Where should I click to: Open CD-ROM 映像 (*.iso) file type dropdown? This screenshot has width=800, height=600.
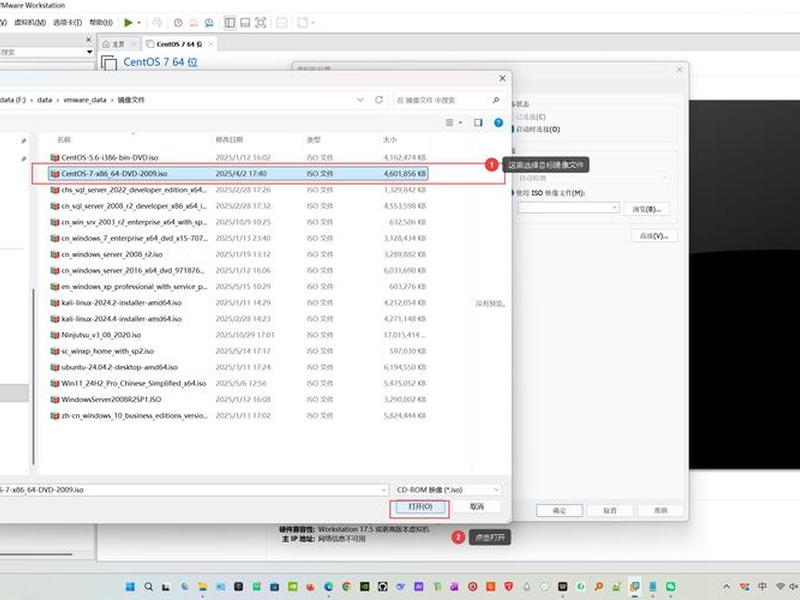click(447, 490)
